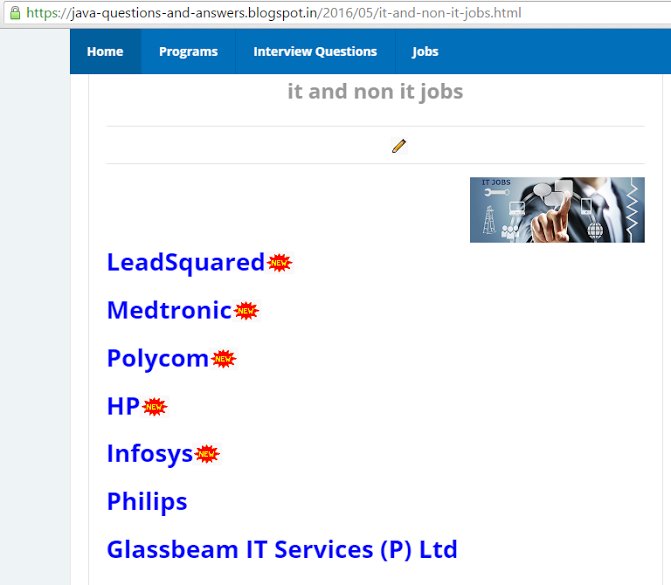Follow the Infosys job link
The height and width of the screenshot is (585, 671).
150,454
